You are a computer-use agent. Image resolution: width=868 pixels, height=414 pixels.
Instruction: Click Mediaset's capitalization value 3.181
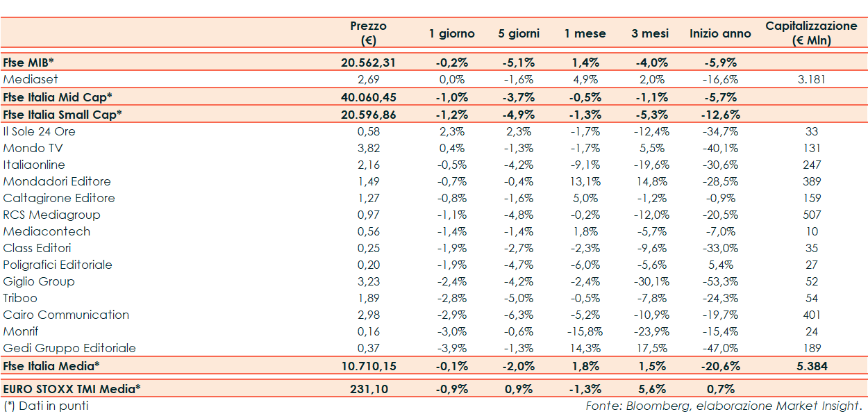click(811, 79)
